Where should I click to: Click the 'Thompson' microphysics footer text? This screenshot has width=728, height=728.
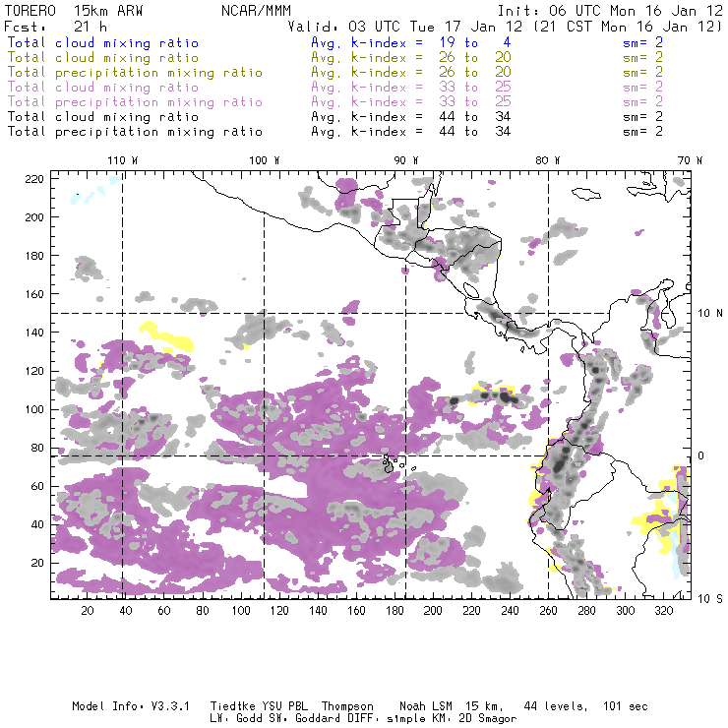[x=347, y=706]
